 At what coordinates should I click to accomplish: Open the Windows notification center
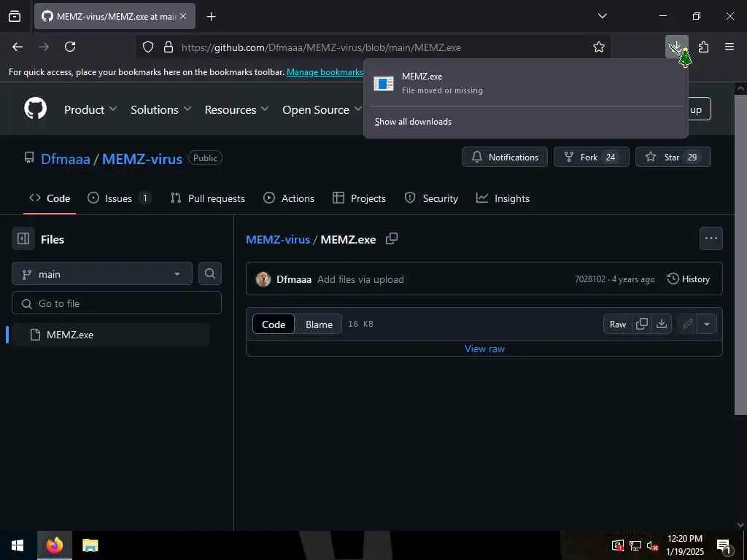pos(724,545)
